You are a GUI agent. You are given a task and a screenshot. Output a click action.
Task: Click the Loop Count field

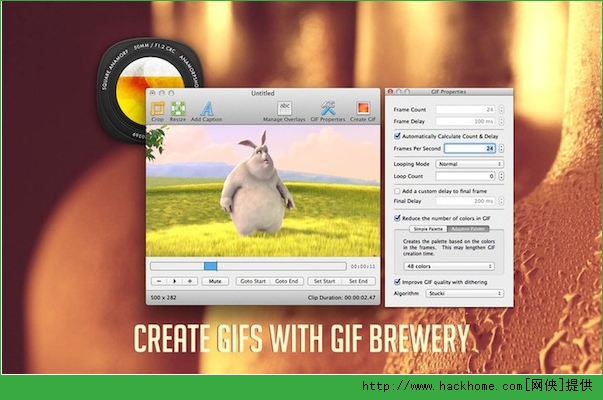[x=465, y=176]
